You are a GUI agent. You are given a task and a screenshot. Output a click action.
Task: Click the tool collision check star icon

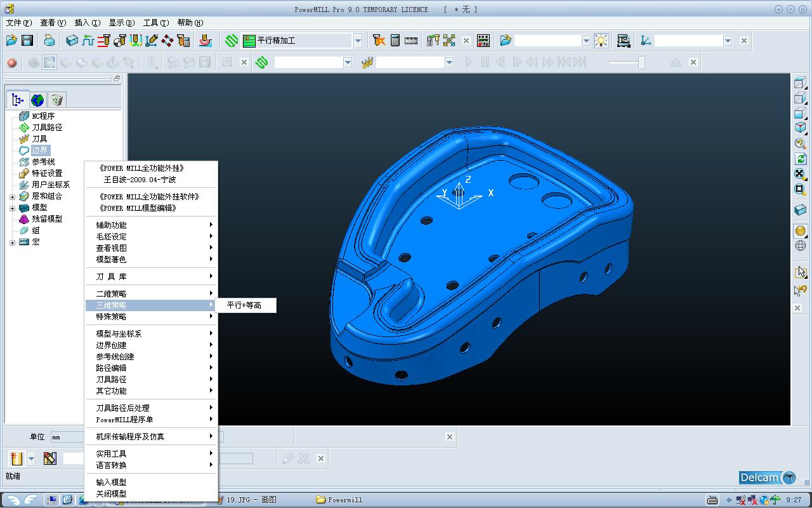[x=379, y=41]
